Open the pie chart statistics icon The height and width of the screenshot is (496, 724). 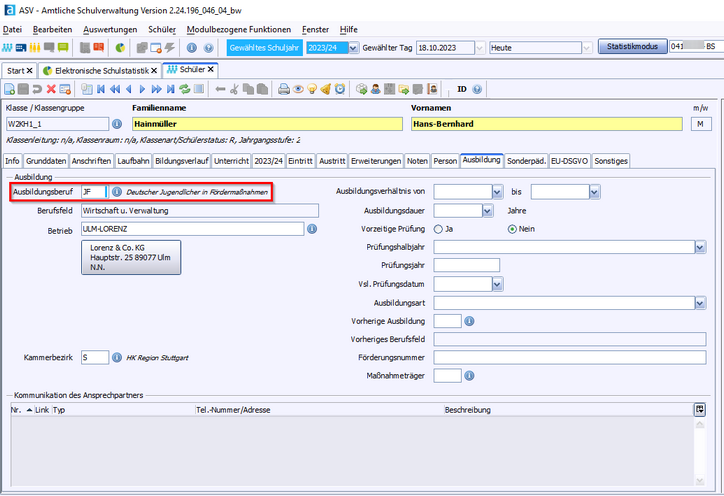[120, 48]
